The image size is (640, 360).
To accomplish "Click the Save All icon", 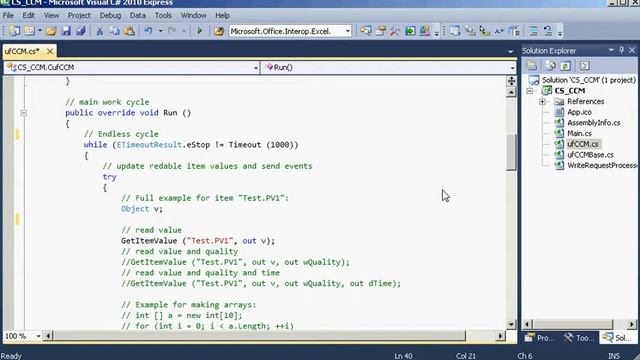I will [81, 31].
